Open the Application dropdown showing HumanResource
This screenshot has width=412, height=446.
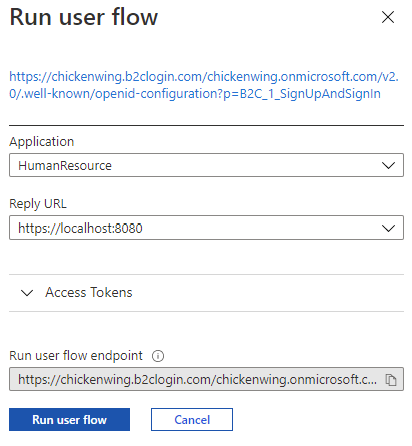click(206, 165)
